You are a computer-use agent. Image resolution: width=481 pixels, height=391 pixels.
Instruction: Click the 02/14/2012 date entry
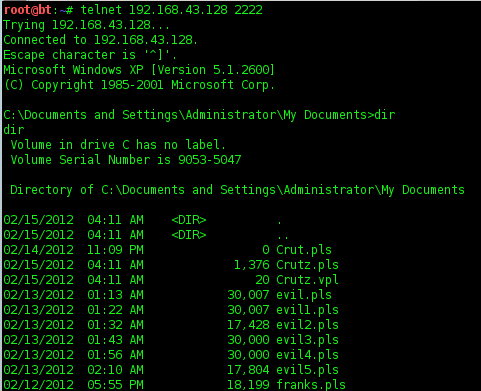pyautogui.click(x=38, y=250)
